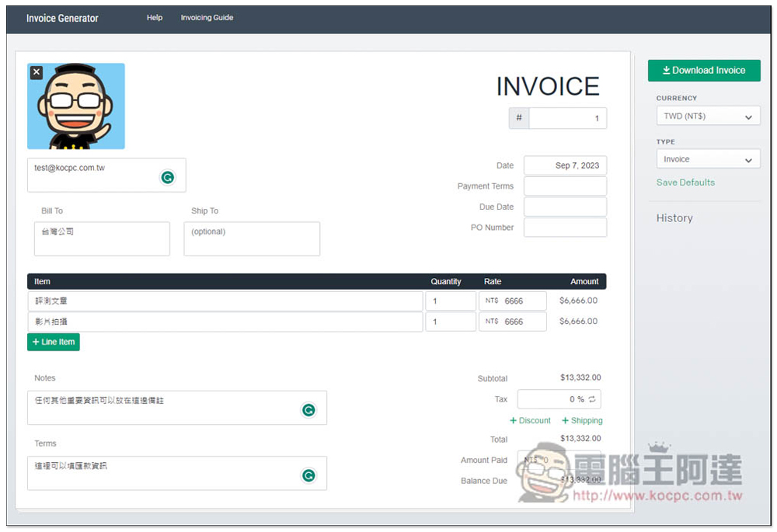This screenshot has width=777, height=532.
Task: Click Download Invoice button
Action: click(x=704, y=71)
